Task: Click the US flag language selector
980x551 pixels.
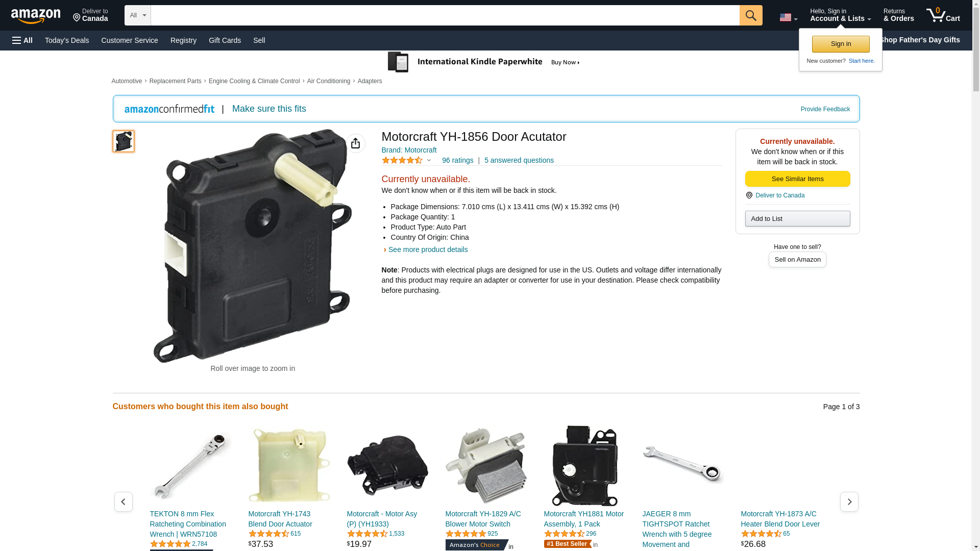Action: [x=788, y=17]
